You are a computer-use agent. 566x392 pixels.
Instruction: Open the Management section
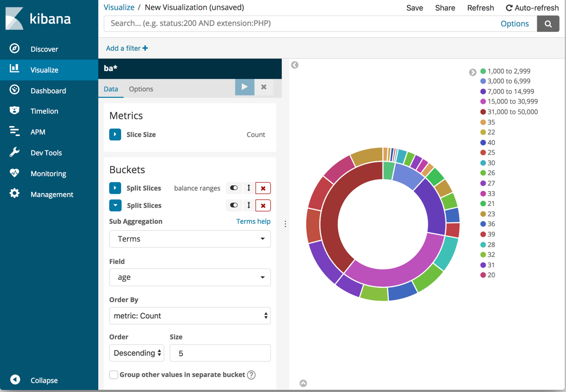(53, 194)
